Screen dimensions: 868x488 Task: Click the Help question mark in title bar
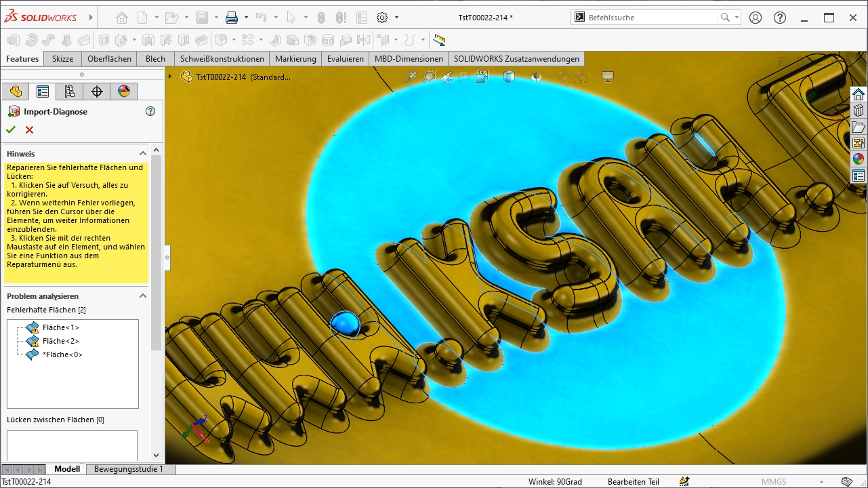click(780, 18)
